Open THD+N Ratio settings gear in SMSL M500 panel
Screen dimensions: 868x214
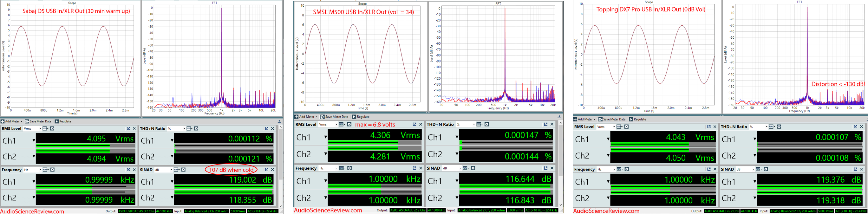[486, 124]
